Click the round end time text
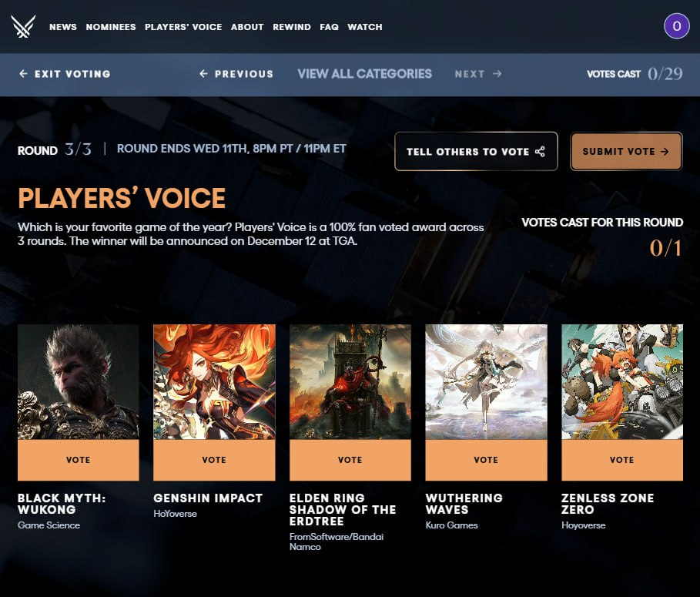 231,149
